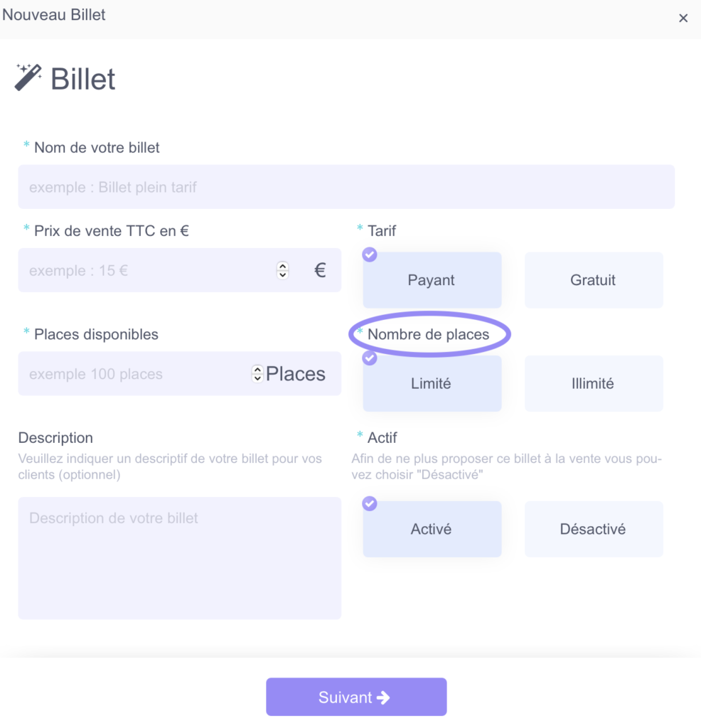Click the arrow icon in Suivant button
The height and width of the screenshot is (728, 701).
[x=383, y=697]
